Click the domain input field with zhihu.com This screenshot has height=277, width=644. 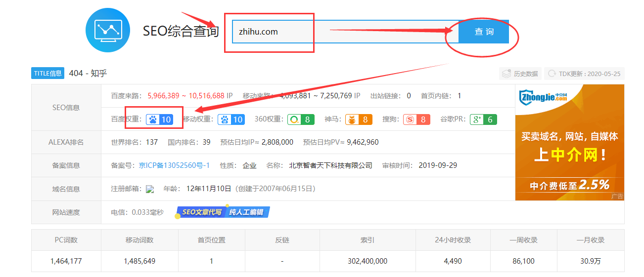pos(345,32)
